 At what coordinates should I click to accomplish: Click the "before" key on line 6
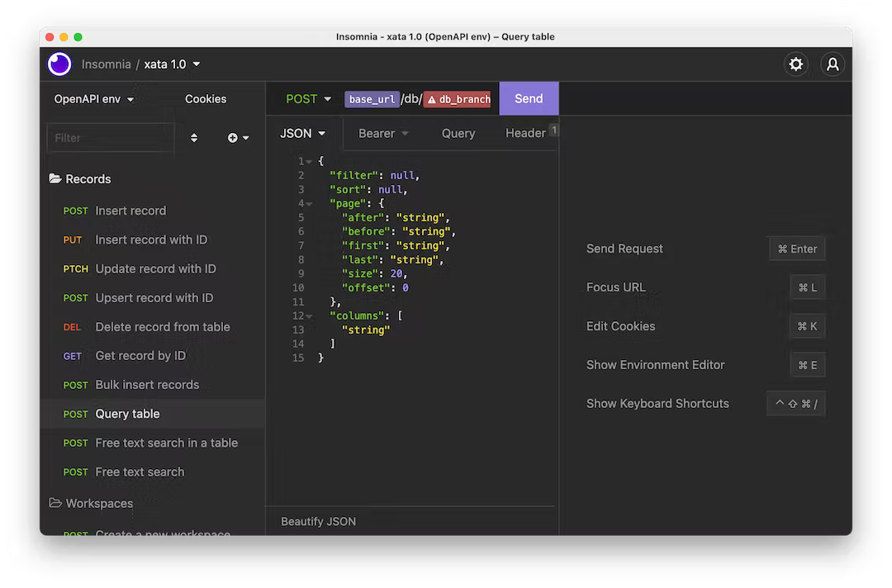point(366,231)
